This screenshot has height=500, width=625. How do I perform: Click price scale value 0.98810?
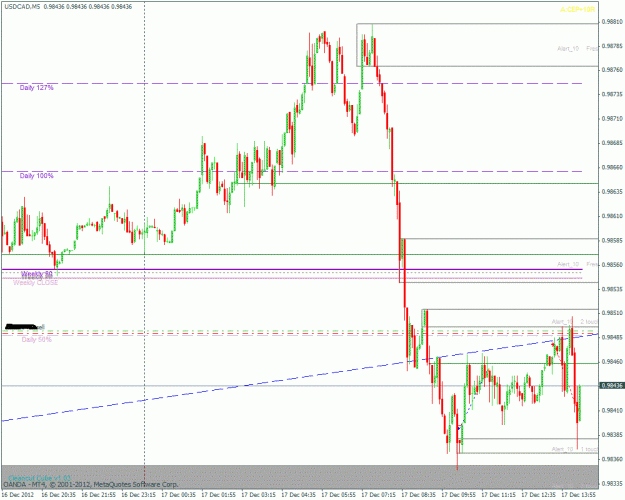click(x=612, y=21)
